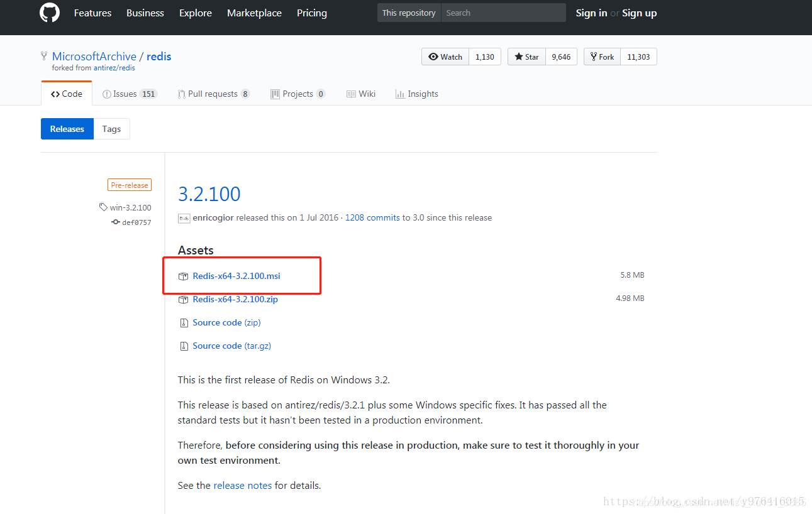Download Redis-x64-3.2.100.msi

(236, 276)
